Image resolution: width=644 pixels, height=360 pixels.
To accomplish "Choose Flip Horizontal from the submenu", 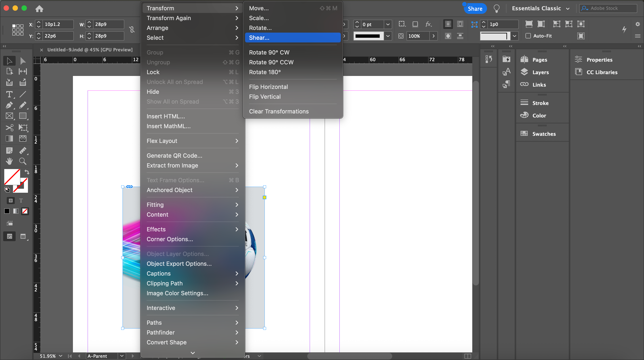I will coord(268,87).
